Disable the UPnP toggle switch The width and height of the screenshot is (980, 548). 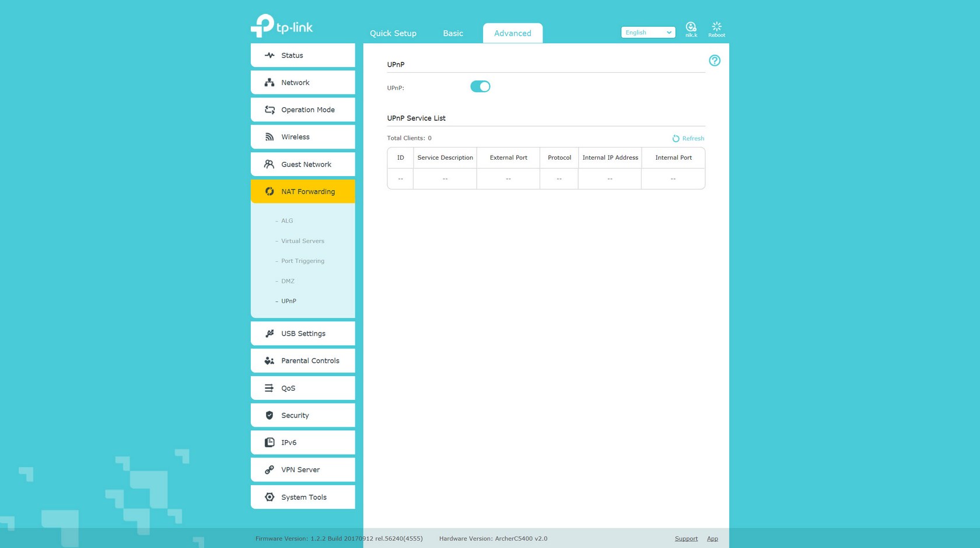(480, 86)
